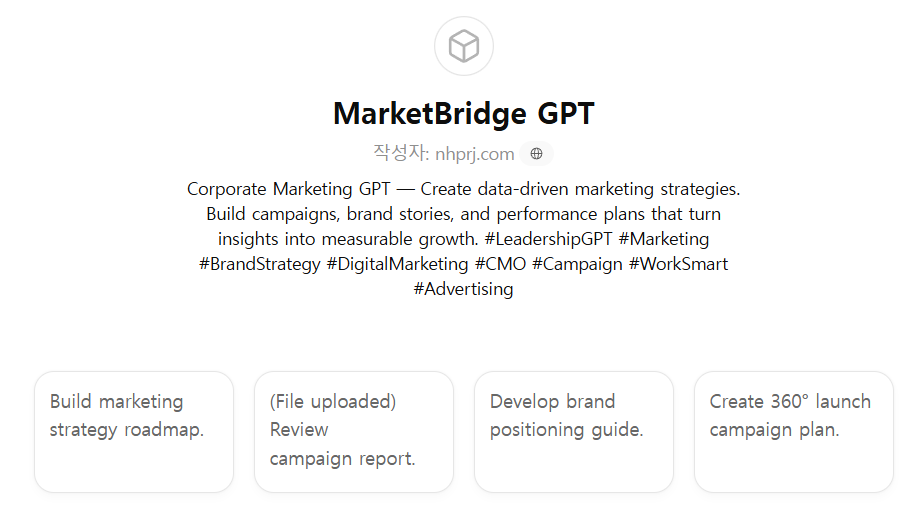Click the MarketBridge GPT title heading
The image size is (902, 527).
[x=463, y=114]
